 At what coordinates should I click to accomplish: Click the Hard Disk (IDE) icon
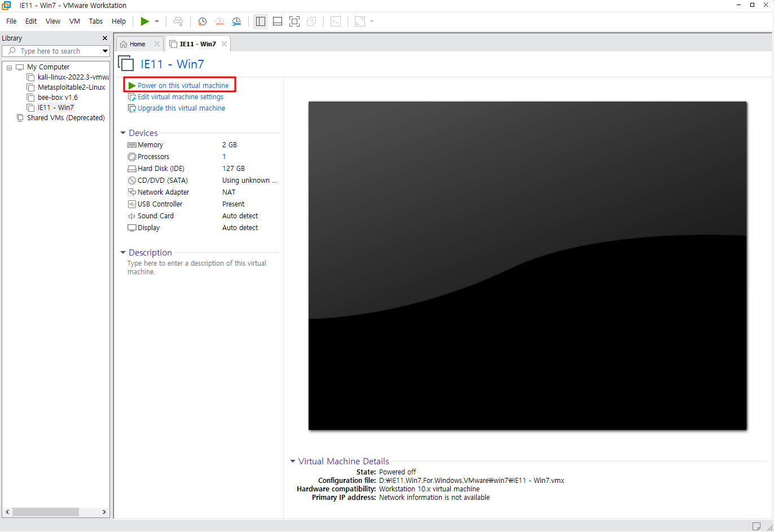(x=132, y=169)
